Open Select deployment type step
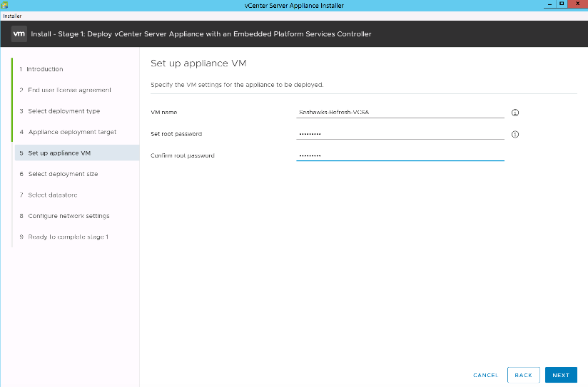 (64, 111)
